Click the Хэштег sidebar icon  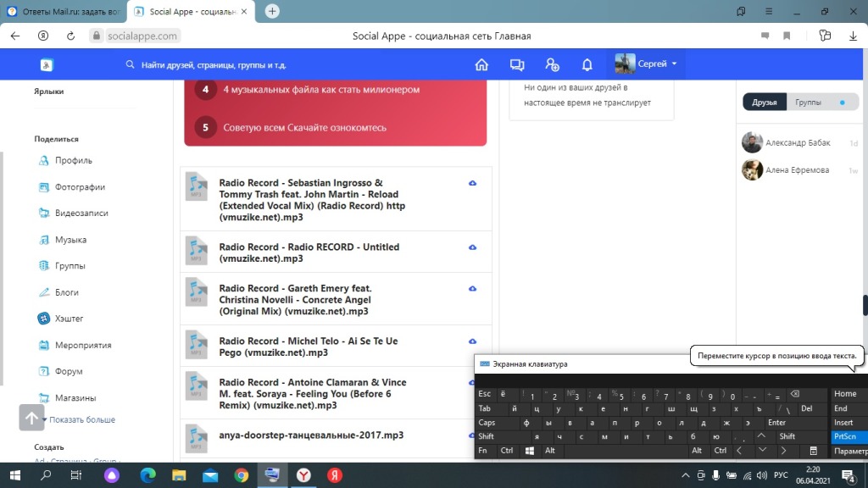tap(44, 319)
